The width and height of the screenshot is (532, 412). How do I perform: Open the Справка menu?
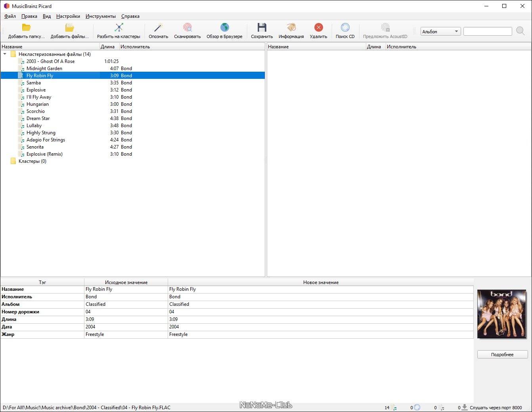click(130, 16)
